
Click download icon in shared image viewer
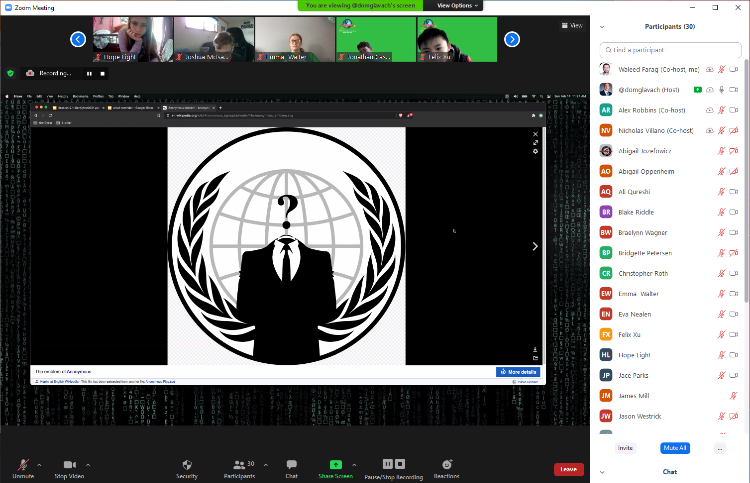tap(535, 350)
